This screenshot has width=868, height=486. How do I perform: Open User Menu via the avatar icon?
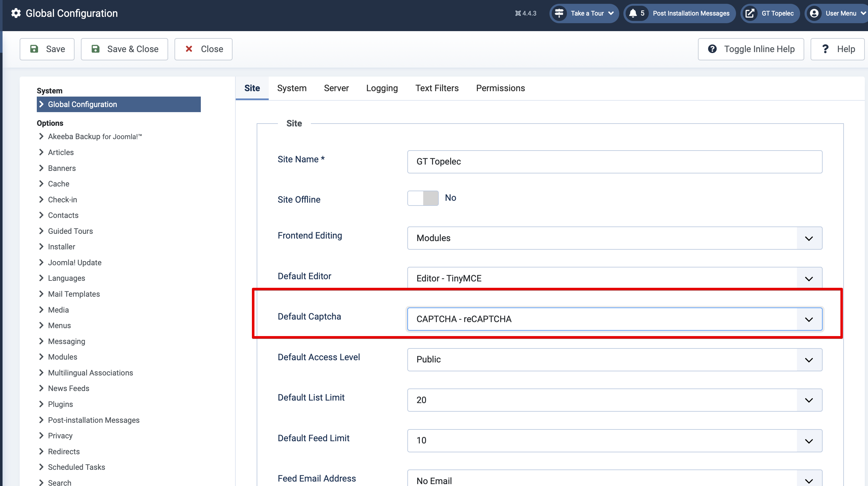814,13
